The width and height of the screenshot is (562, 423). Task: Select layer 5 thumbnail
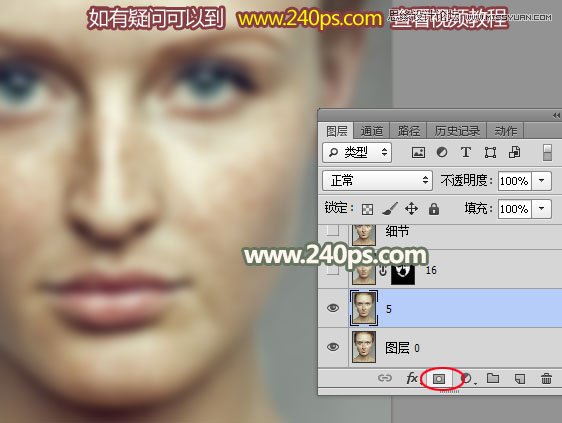coord(364,308)
